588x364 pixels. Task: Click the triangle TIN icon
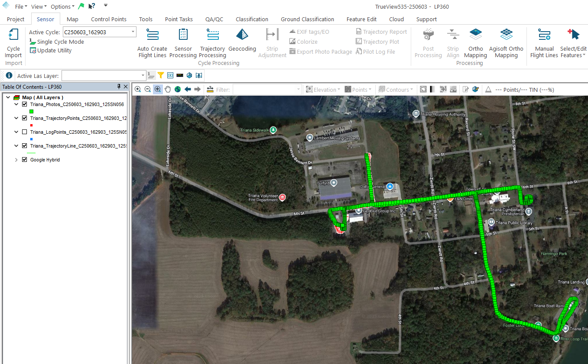(488, 90)
